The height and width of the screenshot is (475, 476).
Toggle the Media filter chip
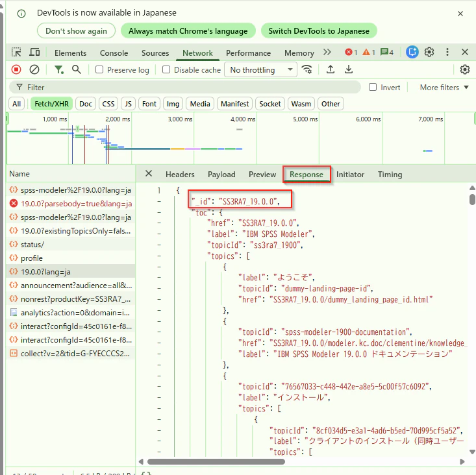(x=200, y=104)
